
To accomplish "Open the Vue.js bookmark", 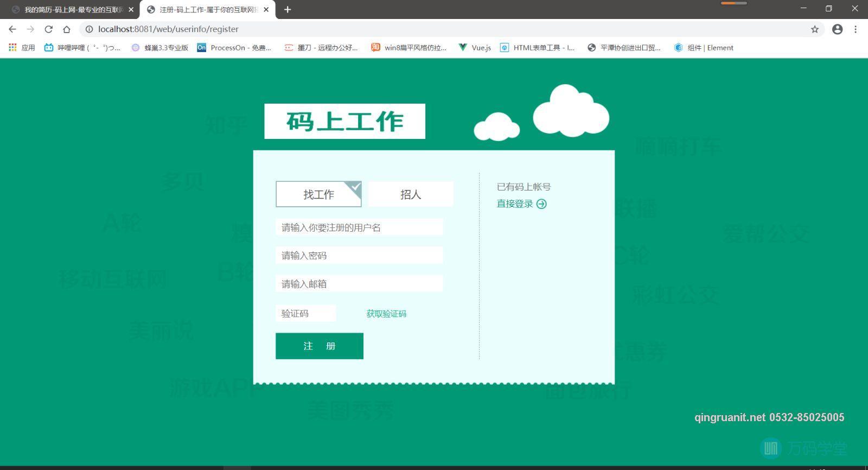I will [475, 48].
